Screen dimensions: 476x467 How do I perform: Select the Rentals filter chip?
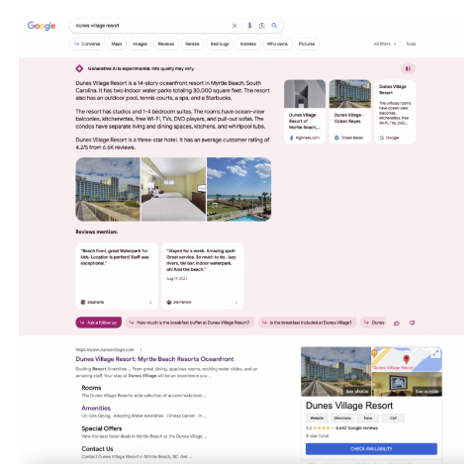[192, 44]
